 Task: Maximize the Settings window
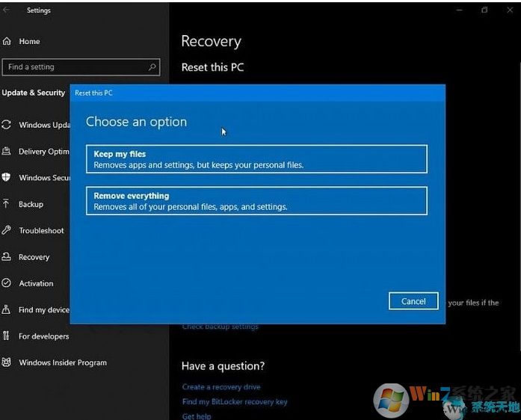click(x=484, y=10)
